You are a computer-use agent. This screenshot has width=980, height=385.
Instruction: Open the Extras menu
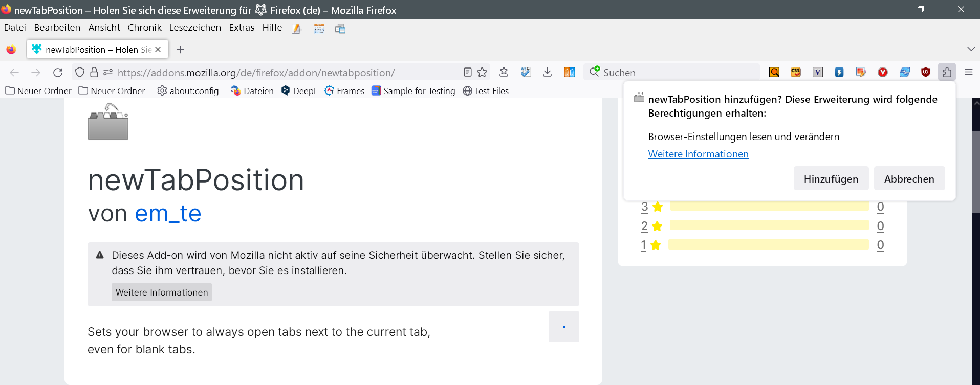(x=242, y=28)
